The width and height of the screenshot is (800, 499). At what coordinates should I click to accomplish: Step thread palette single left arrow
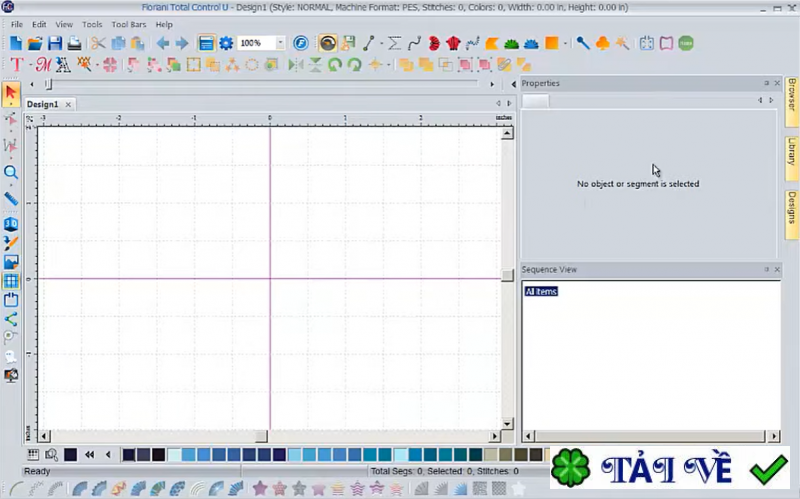point(108,454)
